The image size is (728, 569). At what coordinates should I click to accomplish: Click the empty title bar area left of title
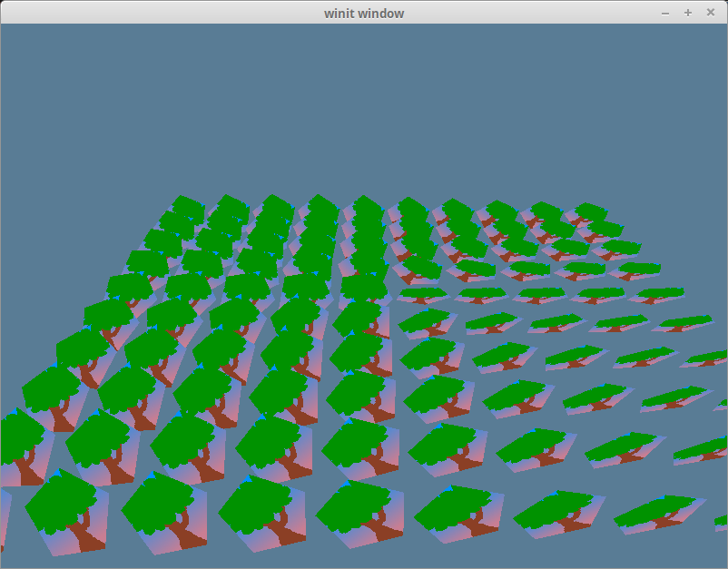[136, 13]
